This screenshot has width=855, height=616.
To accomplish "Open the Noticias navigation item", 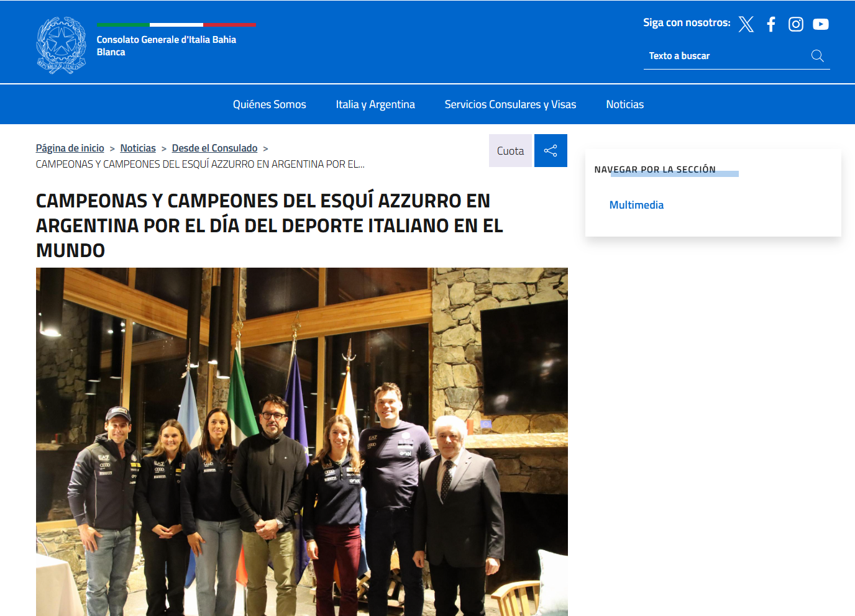I will 625,104.
